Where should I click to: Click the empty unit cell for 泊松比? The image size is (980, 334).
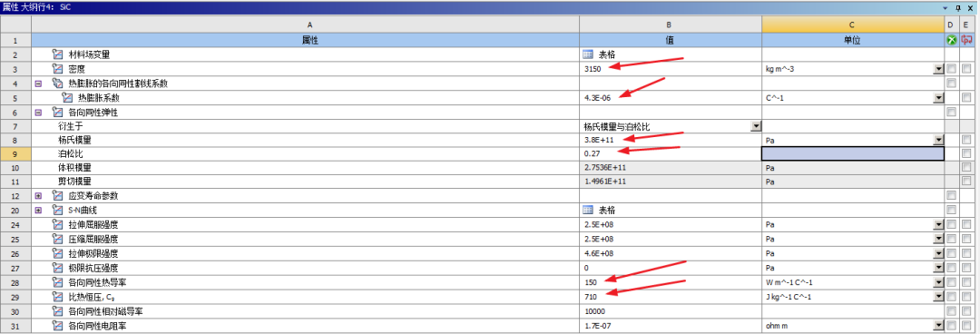click(852, 153)
